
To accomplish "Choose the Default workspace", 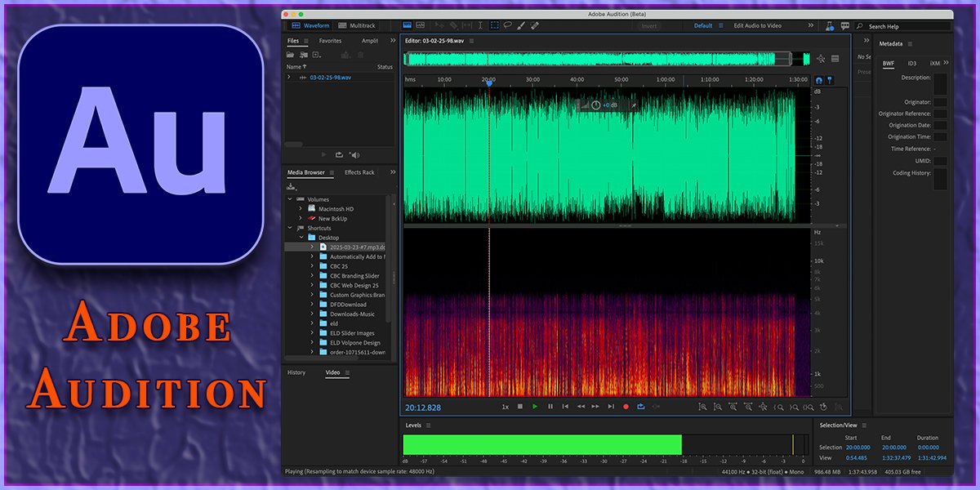I will coord(703,26).
